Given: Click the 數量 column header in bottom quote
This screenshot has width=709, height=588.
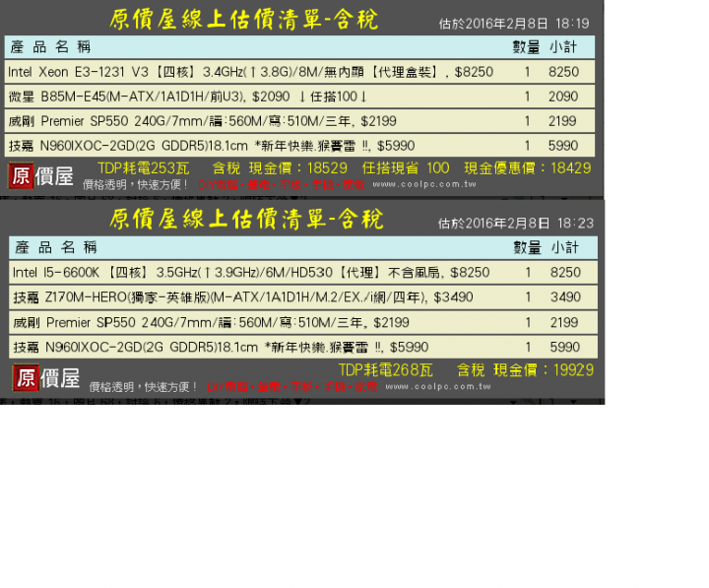Looking at the screenshot, I should 527,247.
